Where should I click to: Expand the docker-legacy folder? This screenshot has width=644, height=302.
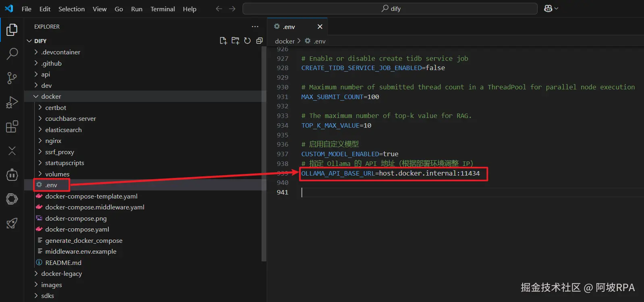click(x=145, y=273)
